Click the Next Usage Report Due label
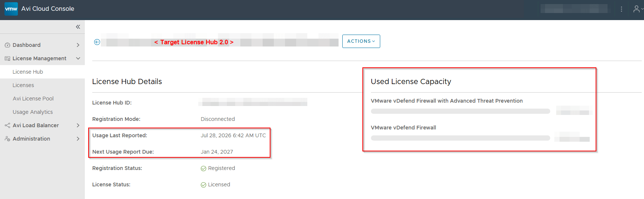This screenshot has height=199, width=644. (123, 152)
